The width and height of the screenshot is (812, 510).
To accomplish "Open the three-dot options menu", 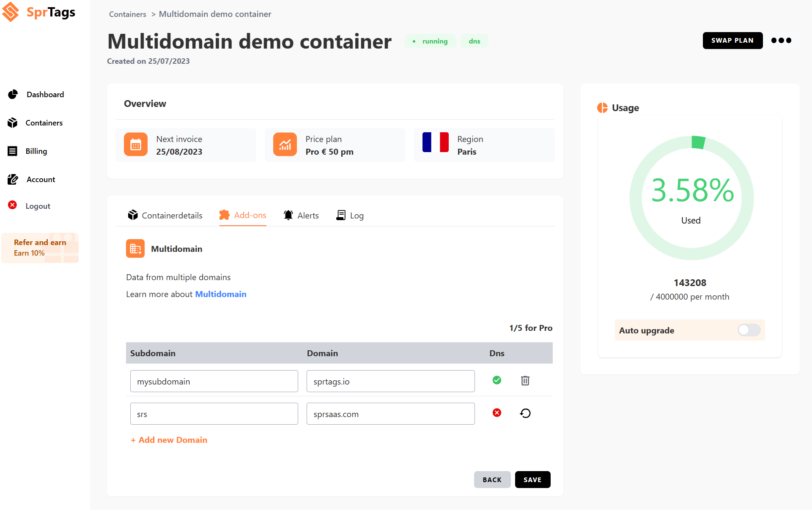I will point(781,41).
